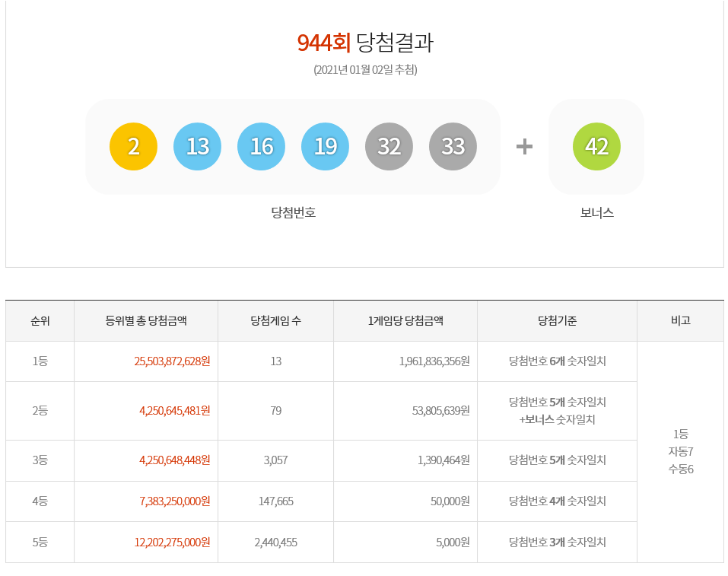The height and width of the screenshot is (576, 728).
Task: Select the 3등 per-game prize 1,390,464원
Action: 443,460
